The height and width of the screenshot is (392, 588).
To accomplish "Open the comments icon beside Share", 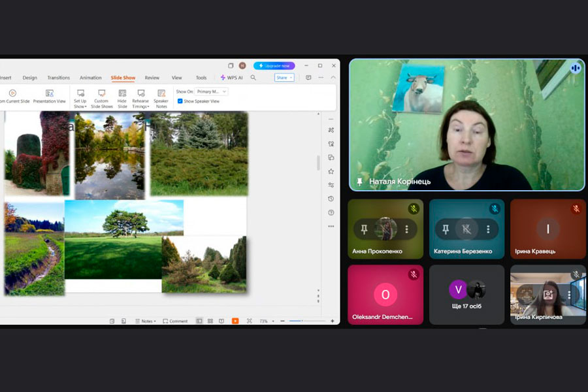I will click(308, 78).
